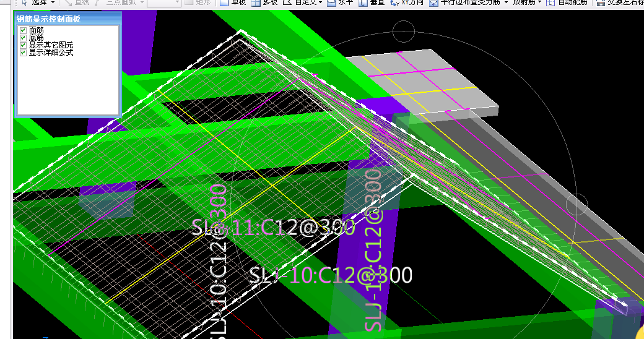
Task: Toggle the 矩形 rectangle option
Action: (x=198, y=2)
